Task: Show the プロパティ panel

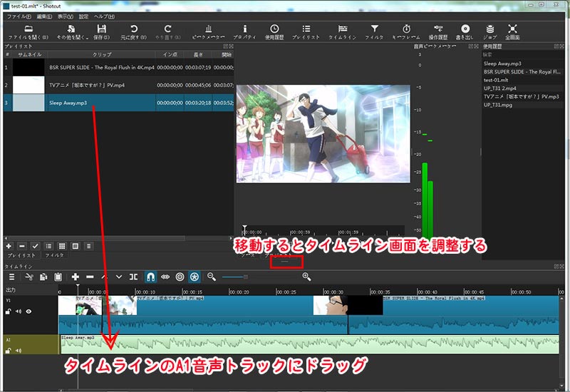Action: 244,32
